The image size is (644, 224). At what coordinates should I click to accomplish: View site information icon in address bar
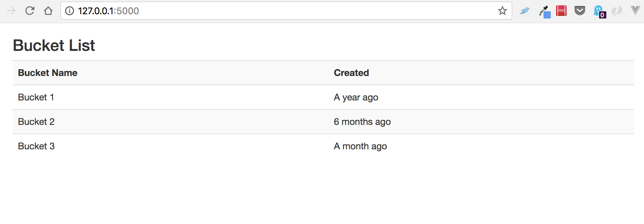(x=69, y=11)
